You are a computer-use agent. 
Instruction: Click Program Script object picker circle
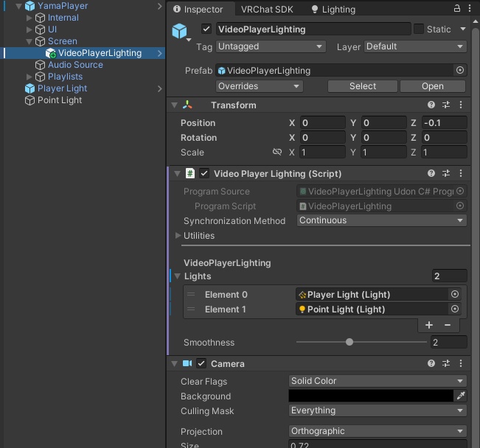click(460, 206)
